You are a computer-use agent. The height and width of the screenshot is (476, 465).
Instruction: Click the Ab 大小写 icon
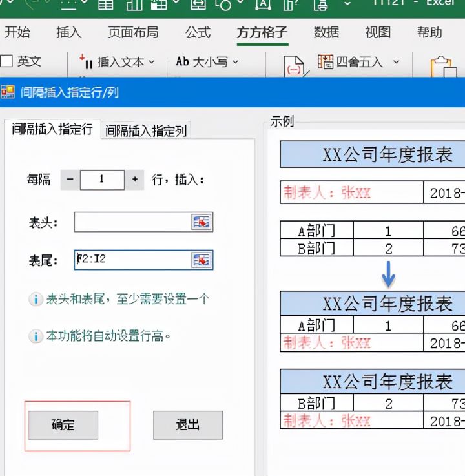(x=182, y=61)
